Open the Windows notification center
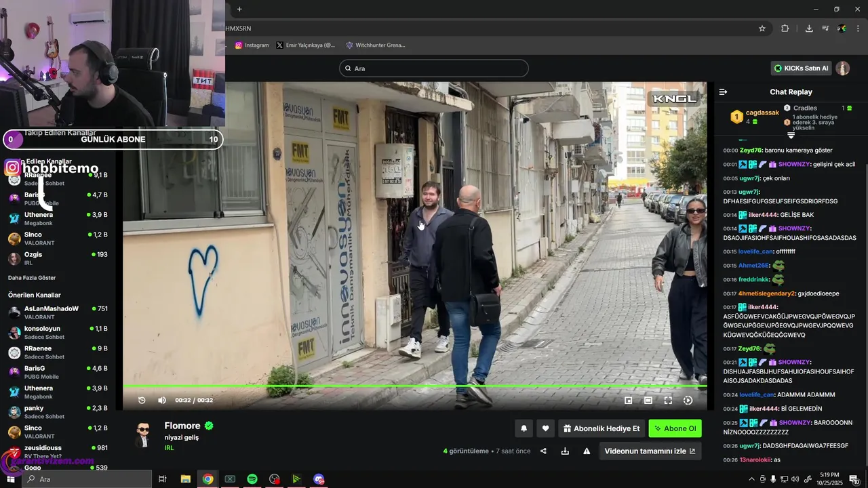This screenshot has width=868, height=488. click(854, 479)
